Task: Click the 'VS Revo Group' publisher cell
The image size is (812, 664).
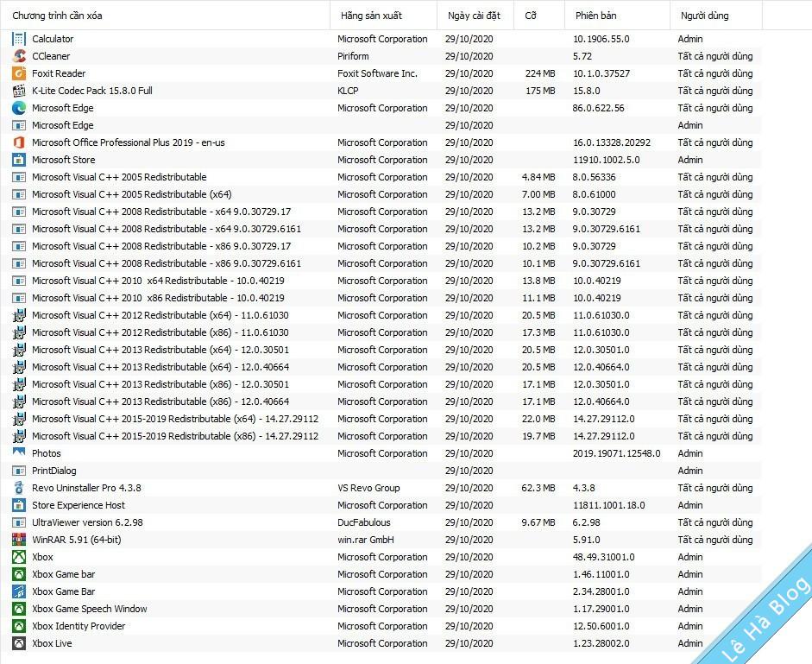Action: coord(368,488)
